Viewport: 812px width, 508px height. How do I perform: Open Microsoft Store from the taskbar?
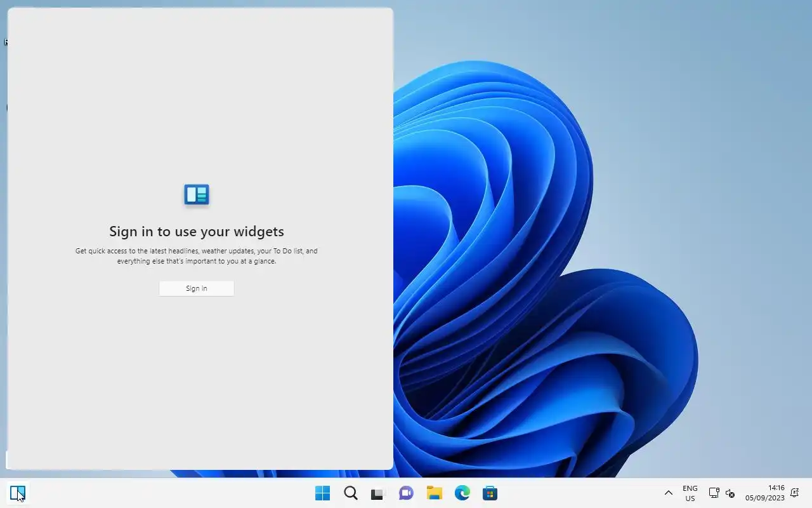(x=490, y=493)
